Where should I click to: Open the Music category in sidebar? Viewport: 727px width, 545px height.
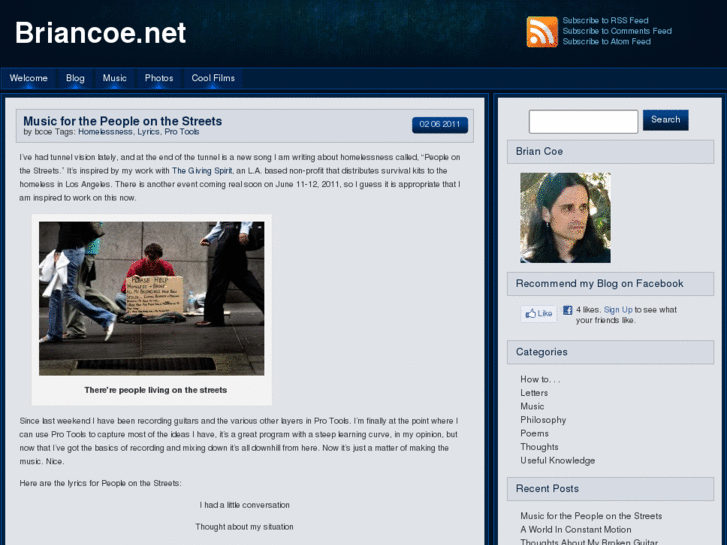[532, 406]
